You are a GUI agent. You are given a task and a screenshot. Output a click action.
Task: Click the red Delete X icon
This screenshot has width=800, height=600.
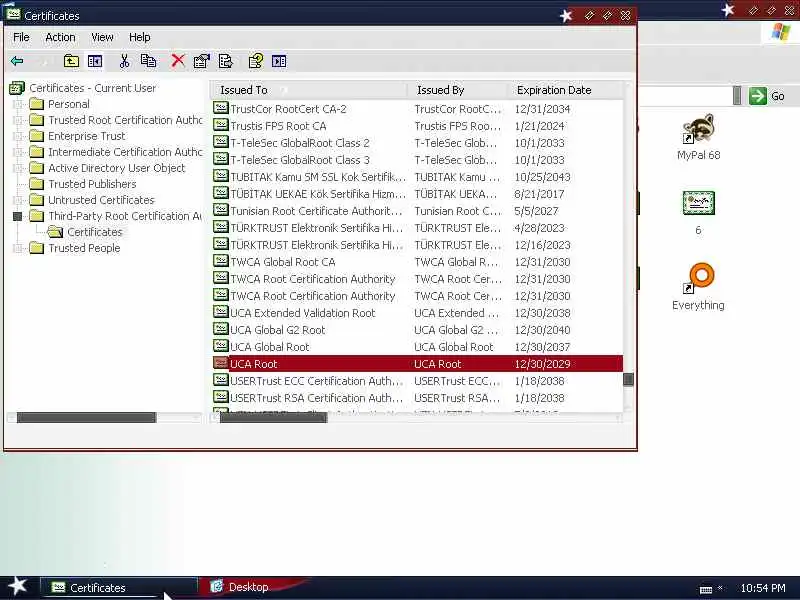178,61
